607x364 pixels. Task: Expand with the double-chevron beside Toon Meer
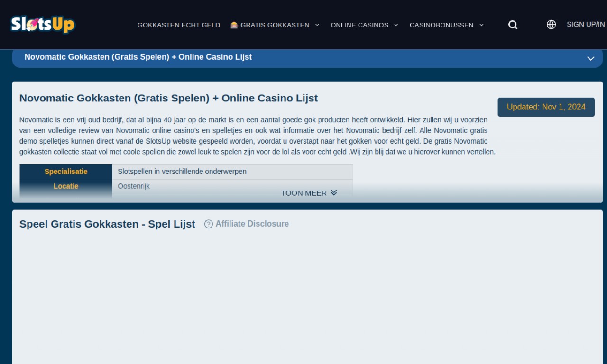click(334, 192)
